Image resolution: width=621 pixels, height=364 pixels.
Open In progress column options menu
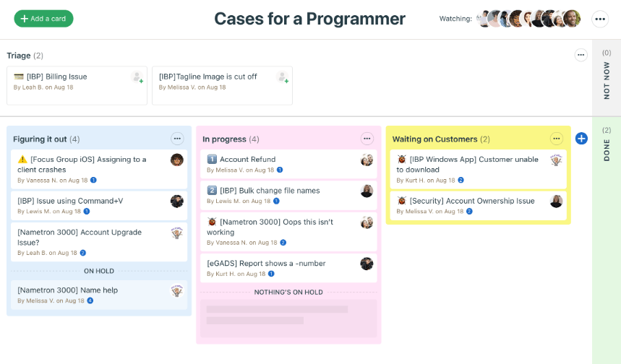pyautogui.click(x=367, y=139)
